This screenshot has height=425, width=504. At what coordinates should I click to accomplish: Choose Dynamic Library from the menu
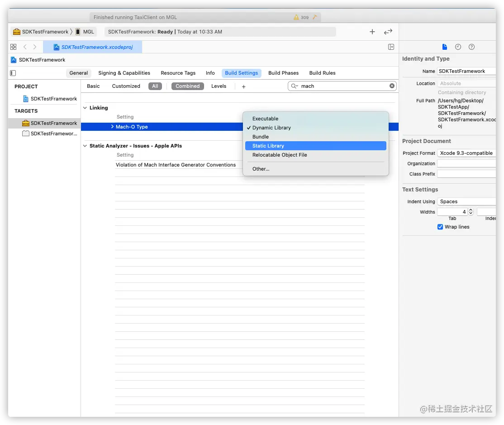315,128
